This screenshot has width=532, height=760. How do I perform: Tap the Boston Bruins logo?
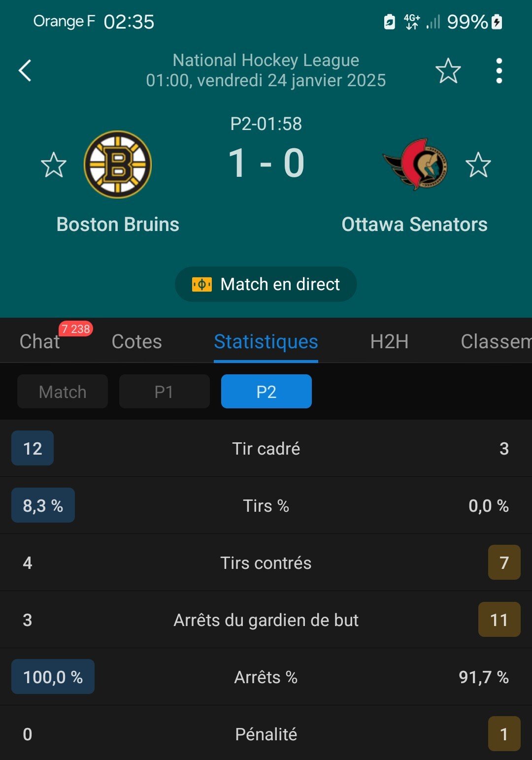tap(118, 165)
